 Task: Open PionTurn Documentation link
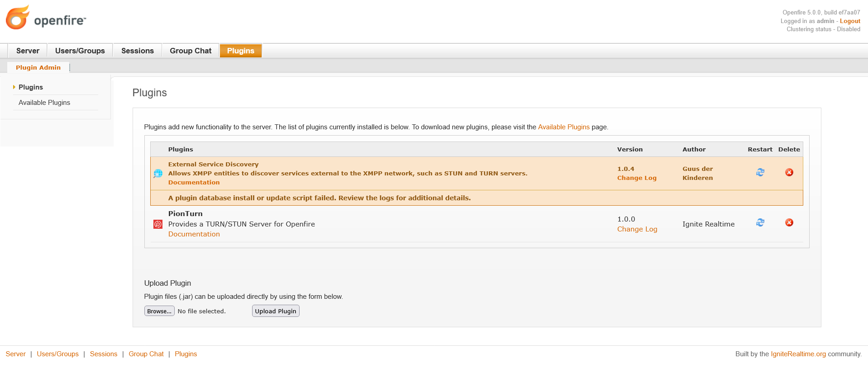[x=194, y=234]
